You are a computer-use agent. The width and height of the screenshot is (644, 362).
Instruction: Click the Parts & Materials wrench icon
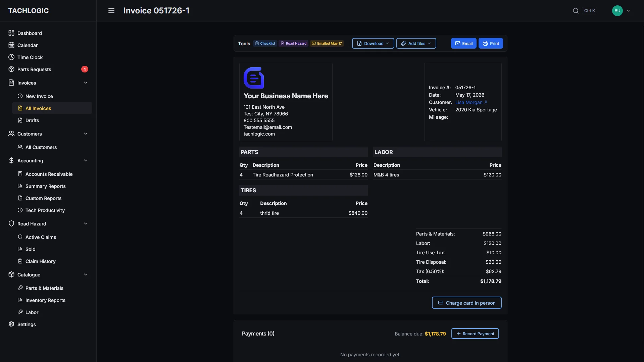pyautogui.click(x=20, y=288)
